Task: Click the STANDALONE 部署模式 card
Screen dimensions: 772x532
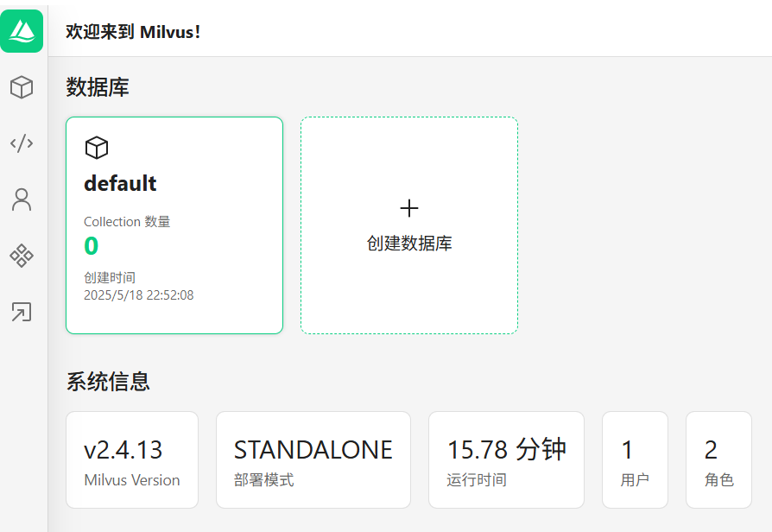Action: [x=313, y=459]
